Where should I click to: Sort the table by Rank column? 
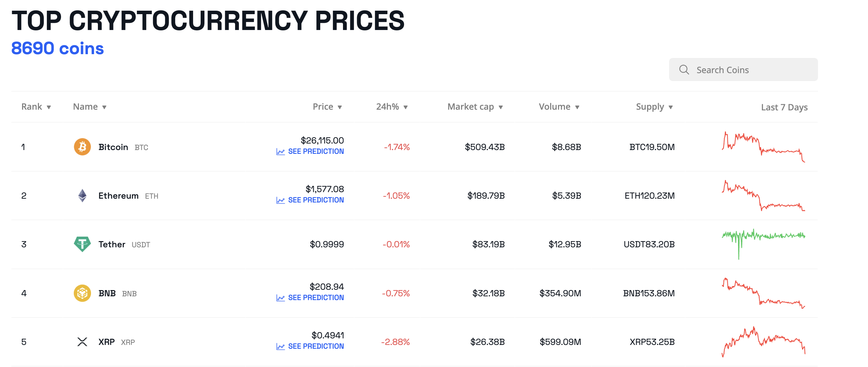point(36,107)
